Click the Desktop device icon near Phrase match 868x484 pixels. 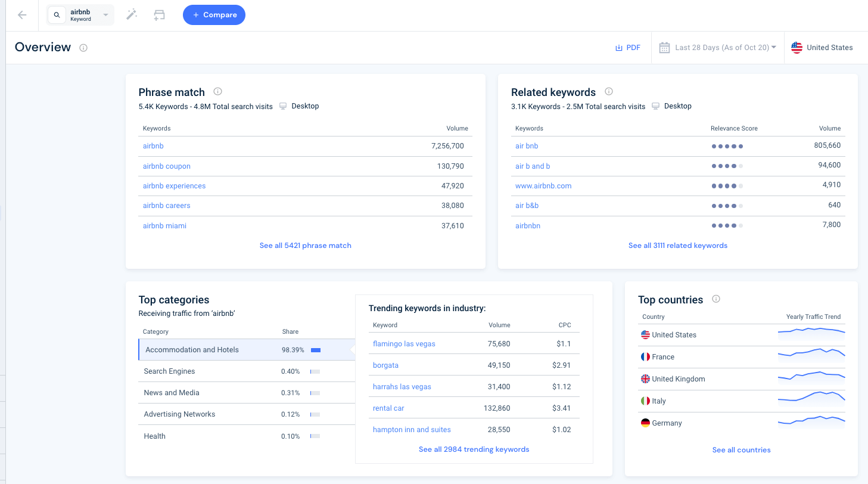point(283,106)
